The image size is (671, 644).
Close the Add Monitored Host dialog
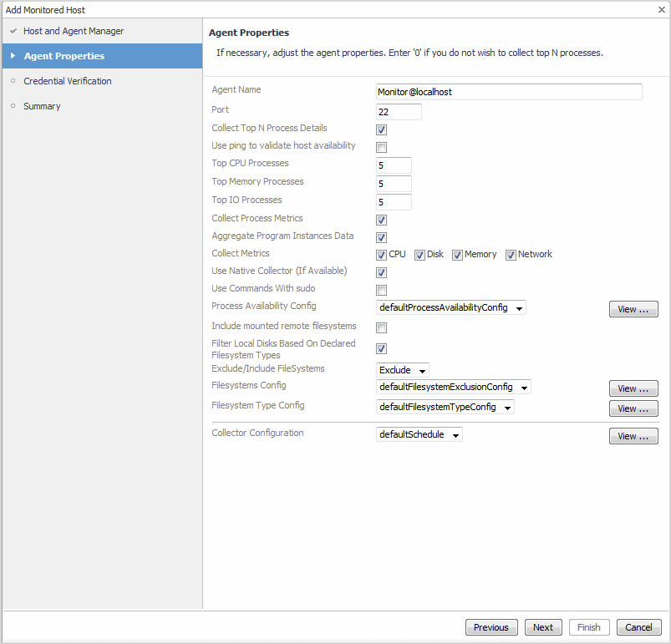click(x=661, y=10)
